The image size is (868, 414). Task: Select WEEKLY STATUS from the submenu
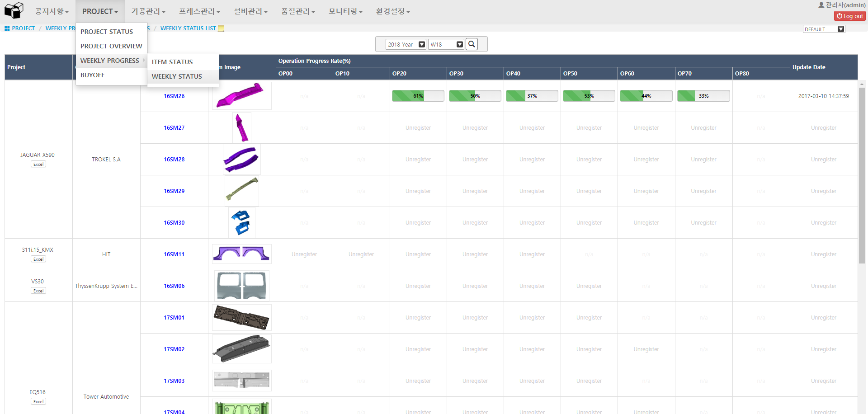click(177, 76)
